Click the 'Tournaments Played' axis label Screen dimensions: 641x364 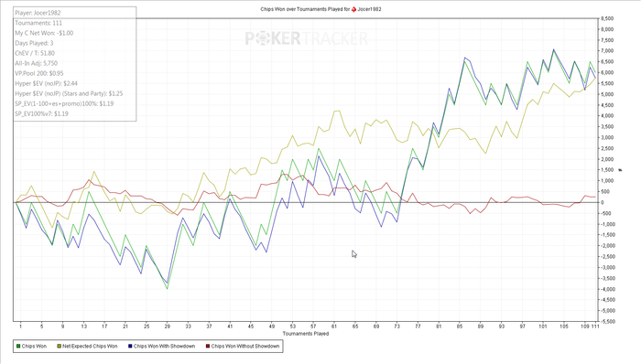(x=306, y=334)
